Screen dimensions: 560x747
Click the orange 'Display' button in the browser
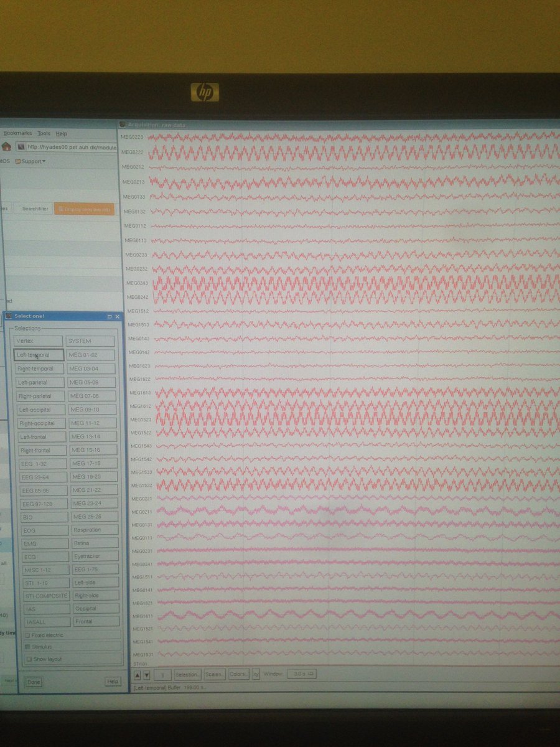[85, 209]
